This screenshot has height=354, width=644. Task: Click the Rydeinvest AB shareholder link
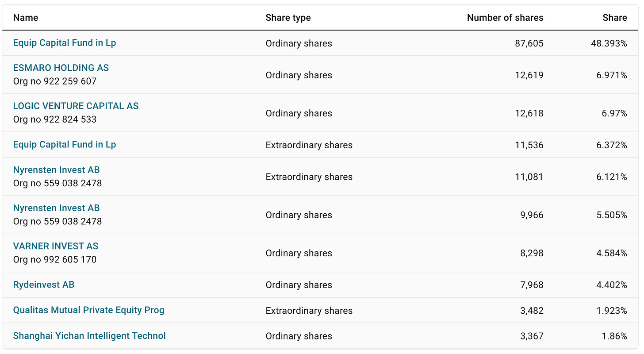point(44,285)
